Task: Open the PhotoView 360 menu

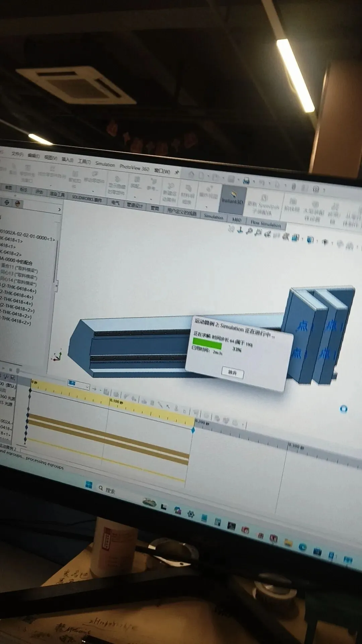Action: tap(134, 167)
